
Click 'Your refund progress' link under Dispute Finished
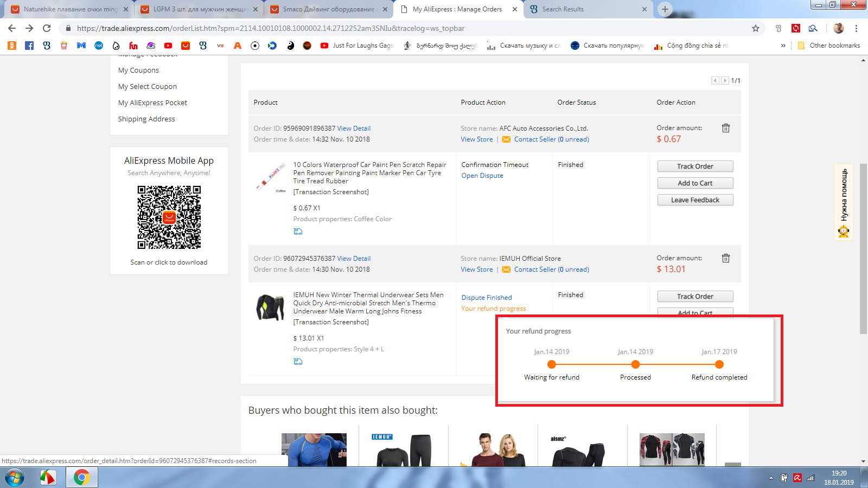[494, 309]
